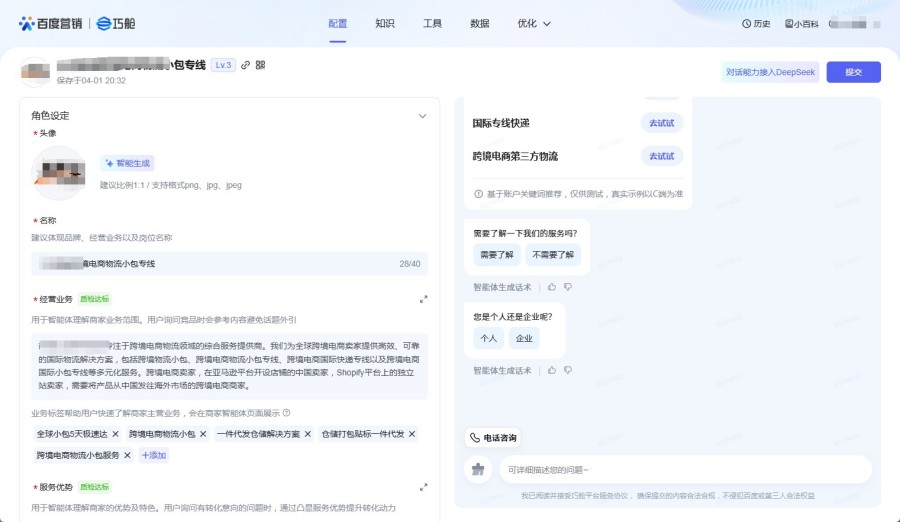Copy the agent link via chain icon
Viewport: 900px width, 522px height.
[245, 65]
